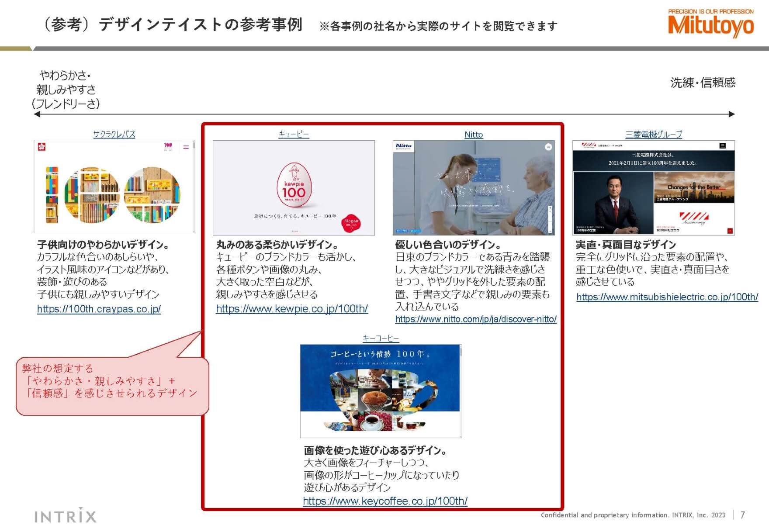Select the heading 子供向けのやわらかいデザイン。

pyautogui.click(x=103, y=245)
